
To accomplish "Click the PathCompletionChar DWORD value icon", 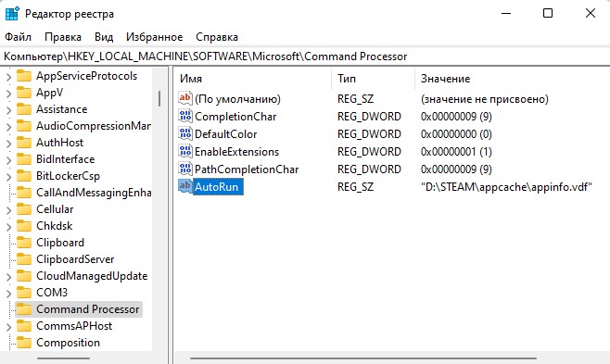I will pos(185,169).
